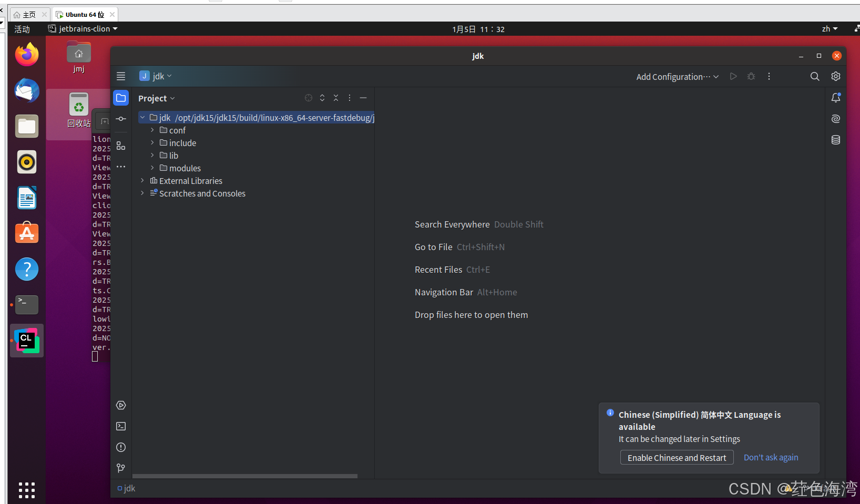Select External Libraries row
The height and width of the screenshot is (504, 860).
(x=253, y=180)
